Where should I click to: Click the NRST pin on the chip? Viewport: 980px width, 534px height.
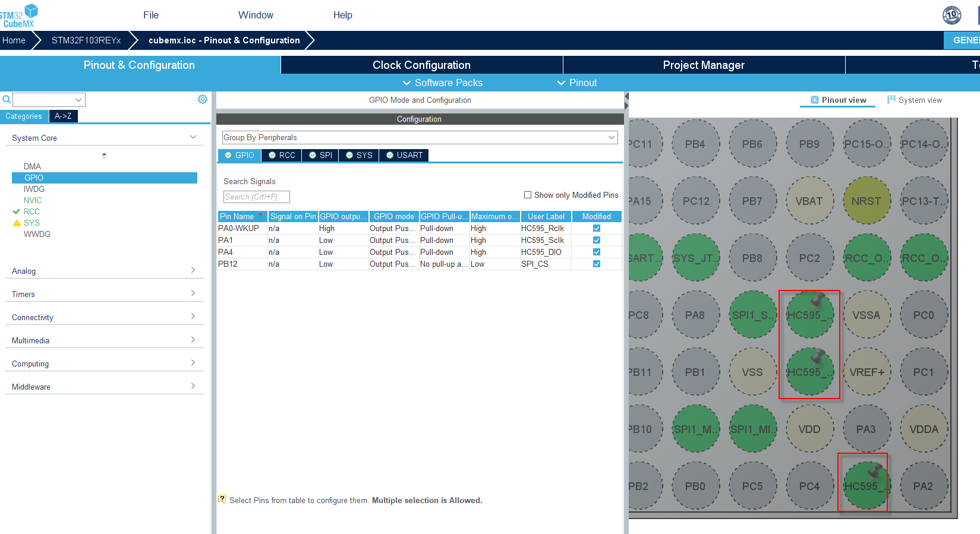(x=866, y=201)
